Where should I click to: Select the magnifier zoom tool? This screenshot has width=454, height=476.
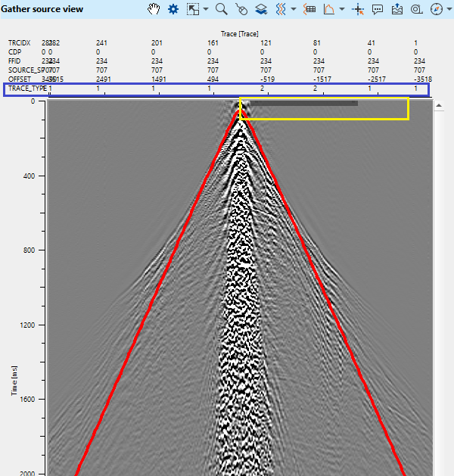click(x=222, y=9)
